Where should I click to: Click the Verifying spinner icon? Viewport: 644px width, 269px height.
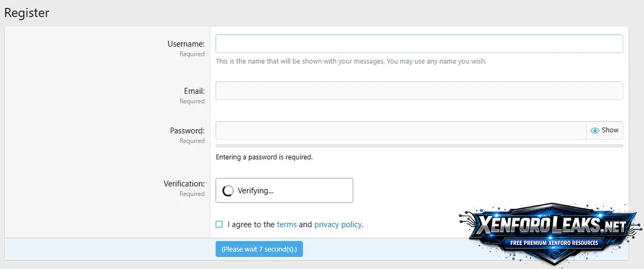(x=228, y=191)
